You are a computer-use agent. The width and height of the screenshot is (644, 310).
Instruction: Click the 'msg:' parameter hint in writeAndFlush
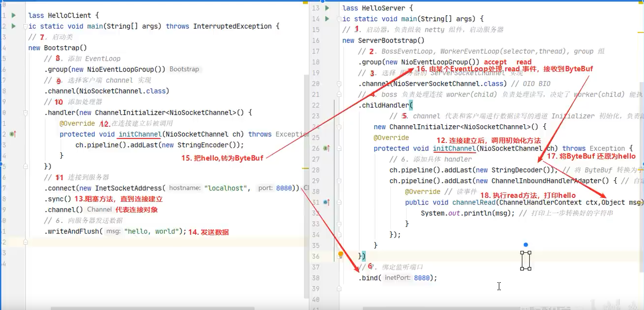click(x=113, y=231)
